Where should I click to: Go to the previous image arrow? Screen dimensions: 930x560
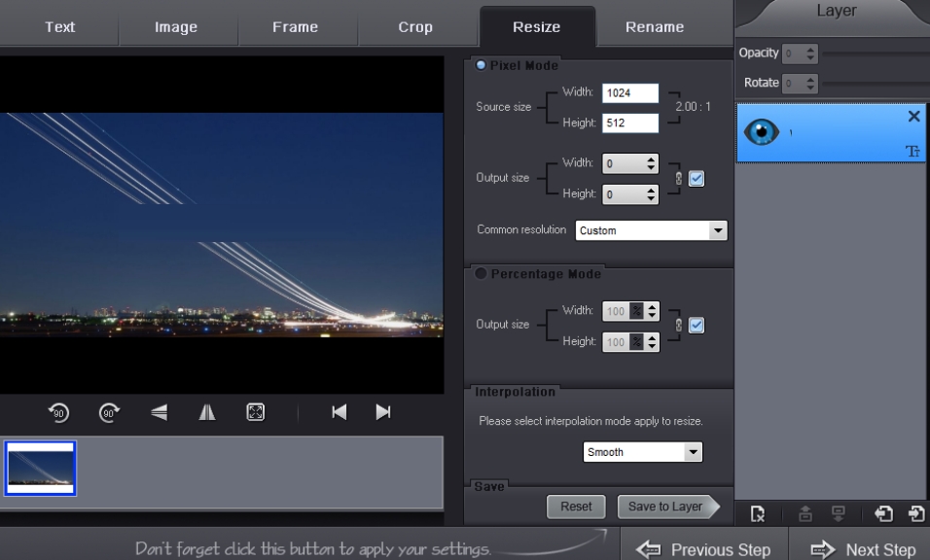[339, 412]
